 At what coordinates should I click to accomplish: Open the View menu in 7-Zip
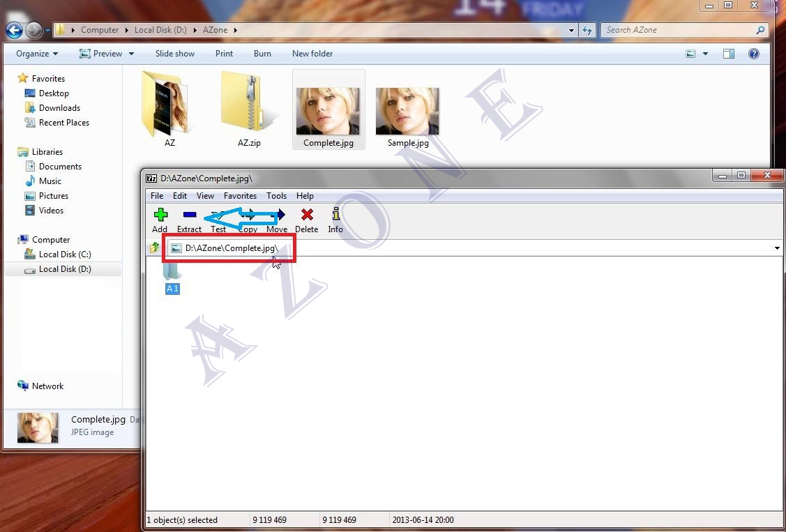[x=205, y=196]
